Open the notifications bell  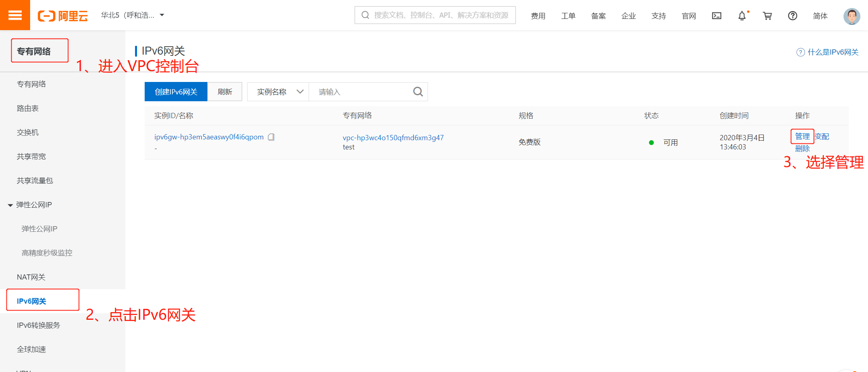coord(741,16)
